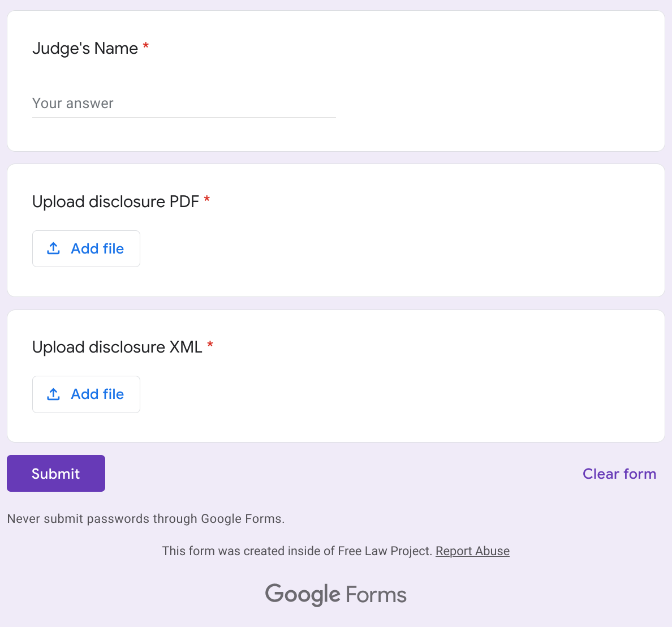Click the Upload disclosure PDF question label
Screen dimensions: 672x627
tap(116, 201)
